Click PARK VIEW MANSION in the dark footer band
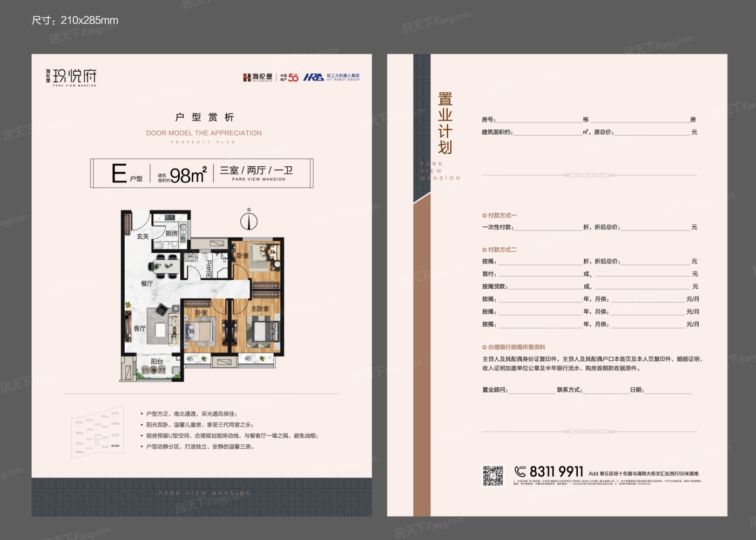The height and width of the screenshot is (540, 756). (x=205, y=493)
